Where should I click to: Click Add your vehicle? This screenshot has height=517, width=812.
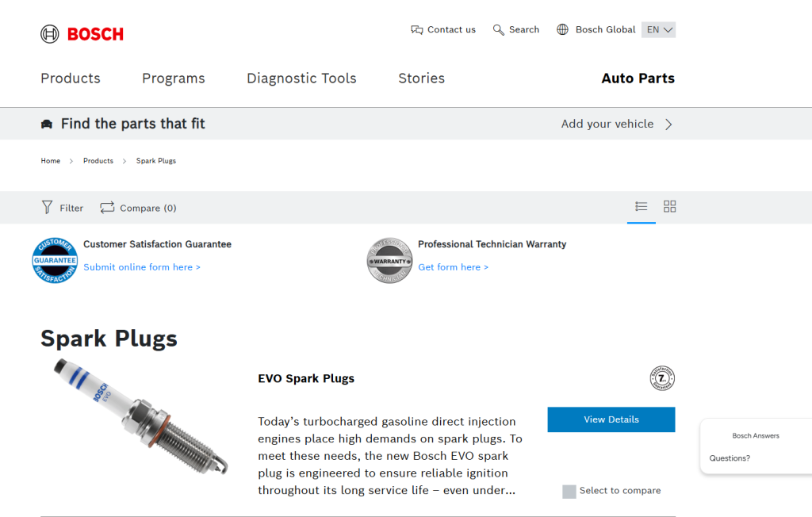(607, 124)
